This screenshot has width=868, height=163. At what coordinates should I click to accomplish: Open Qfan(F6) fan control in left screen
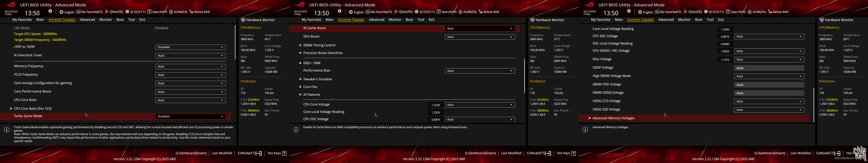coord(114,12)
